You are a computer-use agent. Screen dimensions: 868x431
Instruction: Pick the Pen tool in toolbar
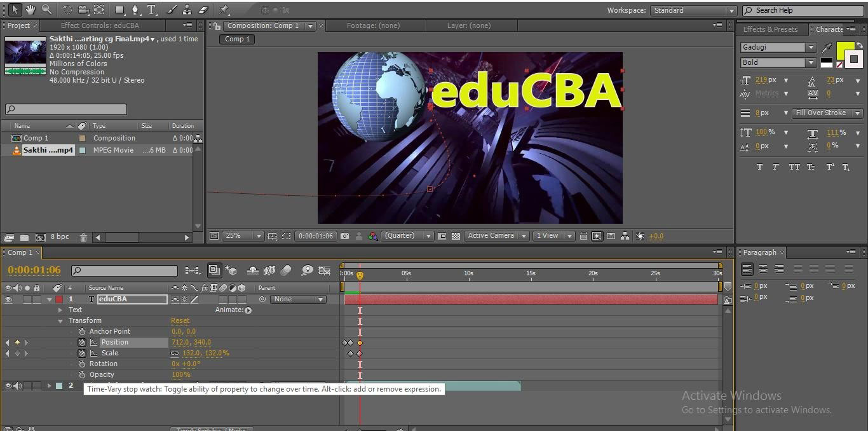point(135,10)
